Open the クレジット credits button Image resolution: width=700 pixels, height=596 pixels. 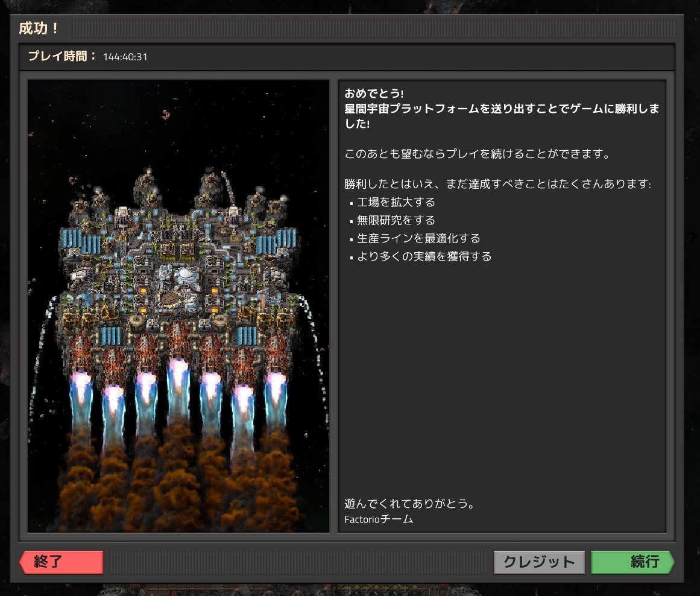(x=539, y=562)
